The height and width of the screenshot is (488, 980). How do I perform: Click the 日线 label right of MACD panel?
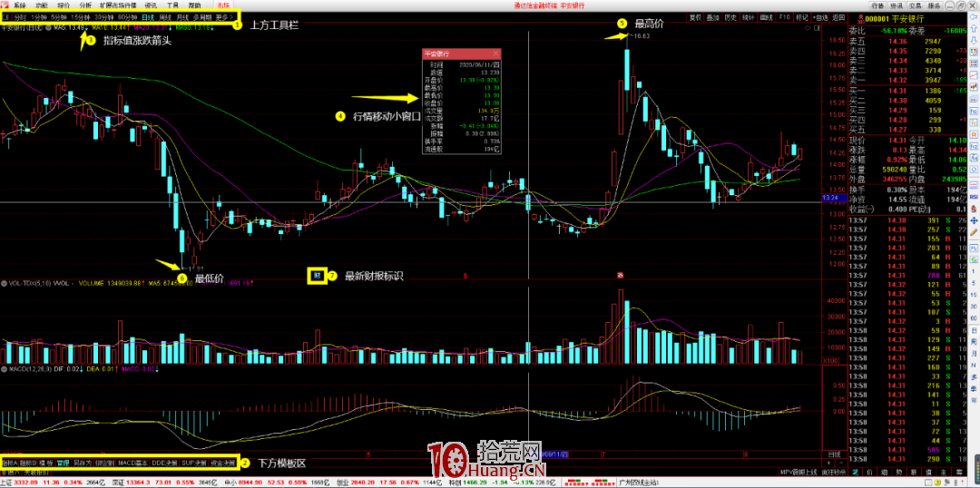coord(833,454)
